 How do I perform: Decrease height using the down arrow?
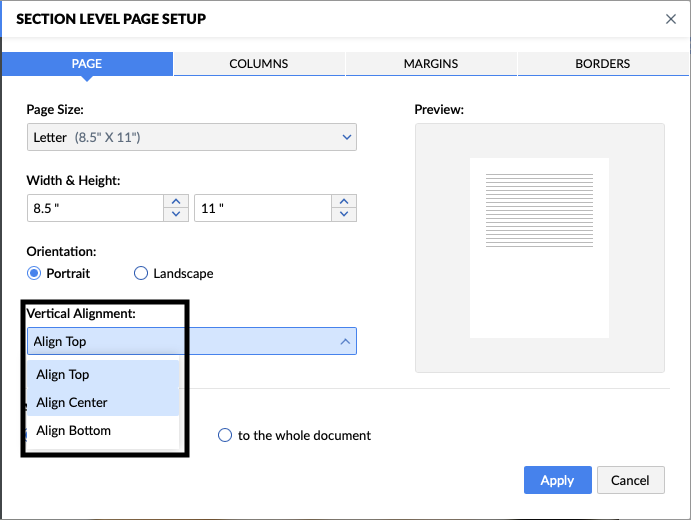[x=344, y=214]
